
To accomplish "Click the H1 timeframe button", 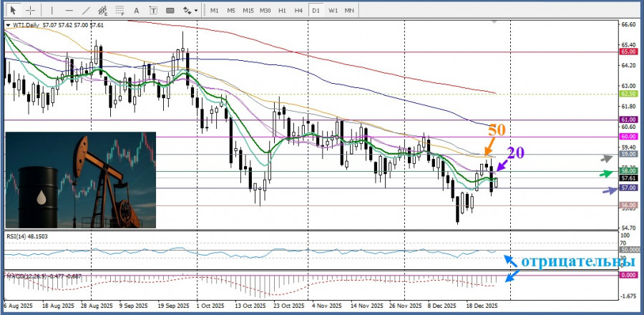I will pos(282,11).
